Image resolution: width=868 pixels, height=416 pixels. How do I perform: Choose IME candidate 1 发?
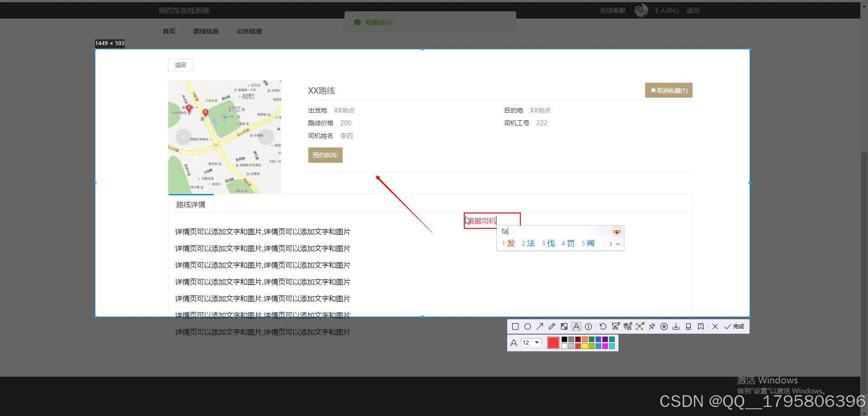tap(509, 243)
